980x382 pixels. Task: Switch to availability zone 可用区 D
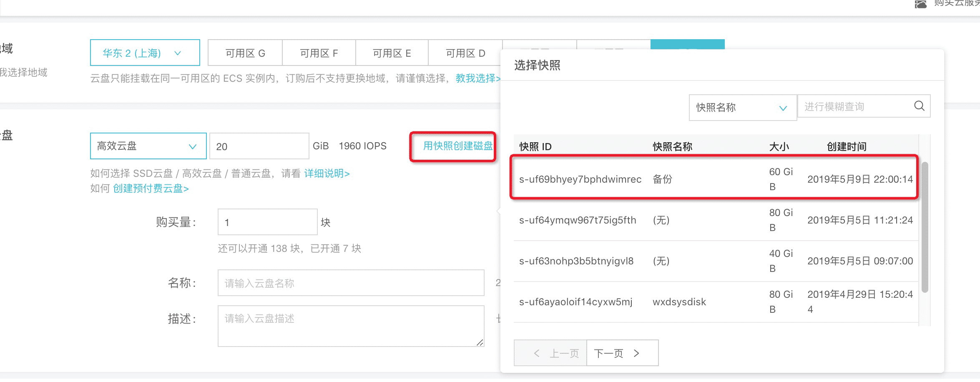pos(465,53)
